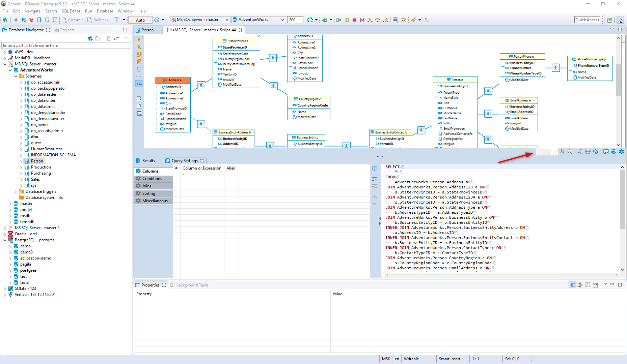Open the MS SQL Server - master connection dropdown
Viewport: 627px width, 364px height.
coord(227,20)
